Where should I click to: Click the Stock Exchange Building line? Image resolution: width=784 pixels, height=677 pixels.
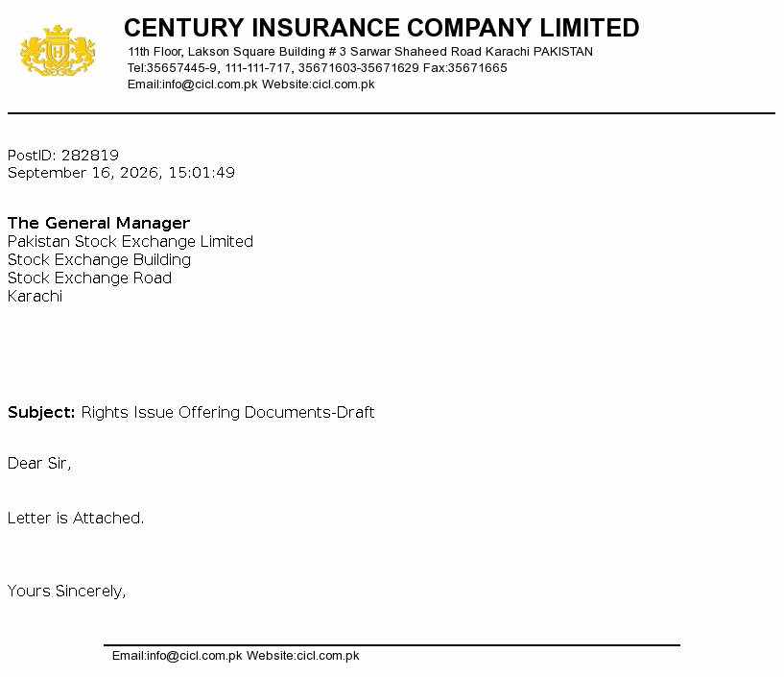(x=99, y=259)
